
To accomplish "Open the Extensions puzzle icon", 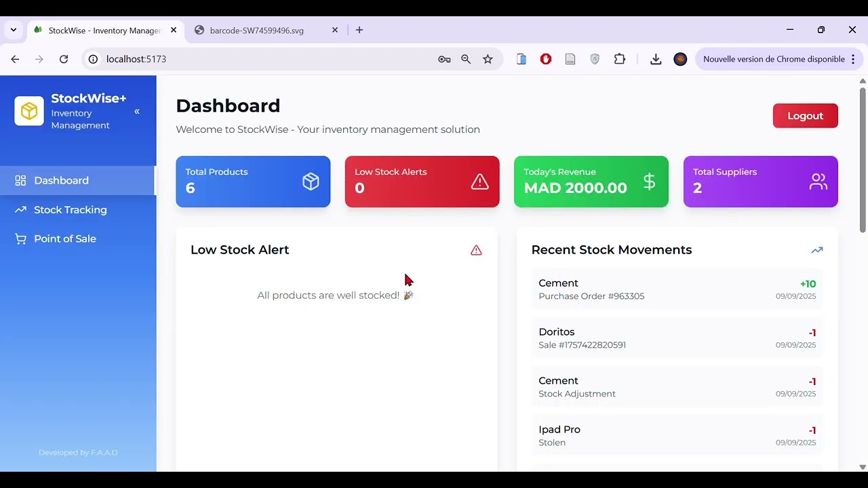I will [620, 60].
